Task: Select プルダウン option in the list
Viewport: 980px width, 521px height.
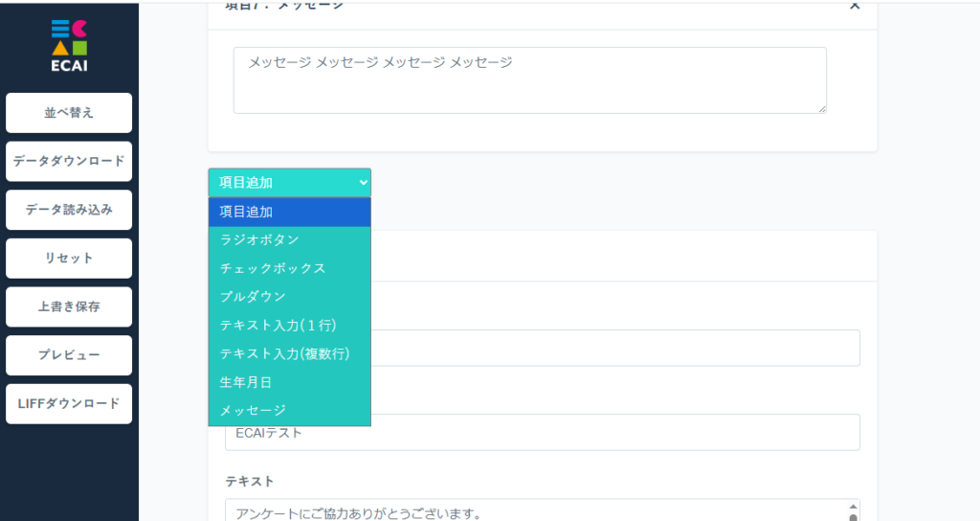Action: [x=289, y=297]
